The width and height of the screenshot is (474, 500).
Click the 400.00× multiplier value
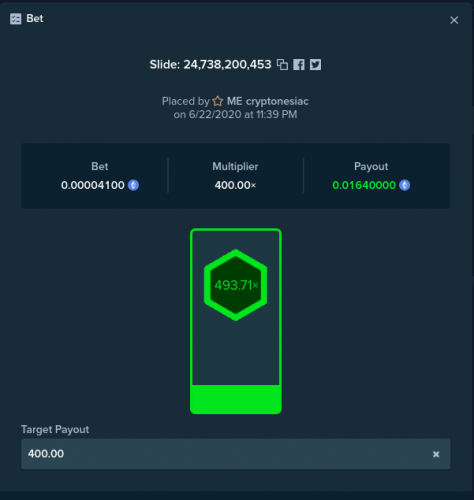235,185
